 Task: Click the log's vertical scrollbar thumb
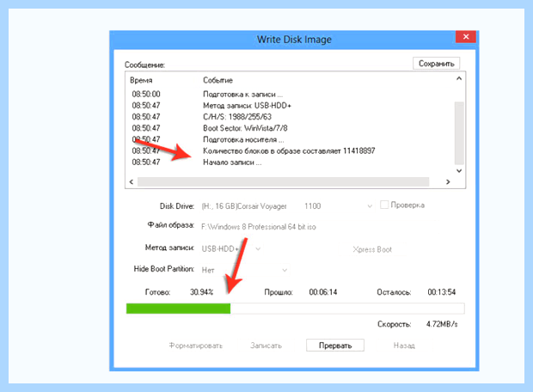[459, 133]
